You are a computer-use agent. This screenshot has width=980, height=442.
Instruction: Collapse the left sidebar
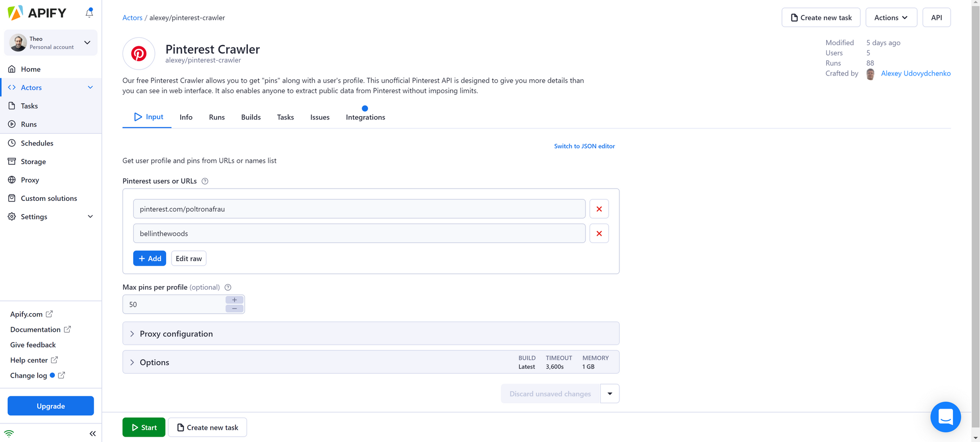coord(93,433)
